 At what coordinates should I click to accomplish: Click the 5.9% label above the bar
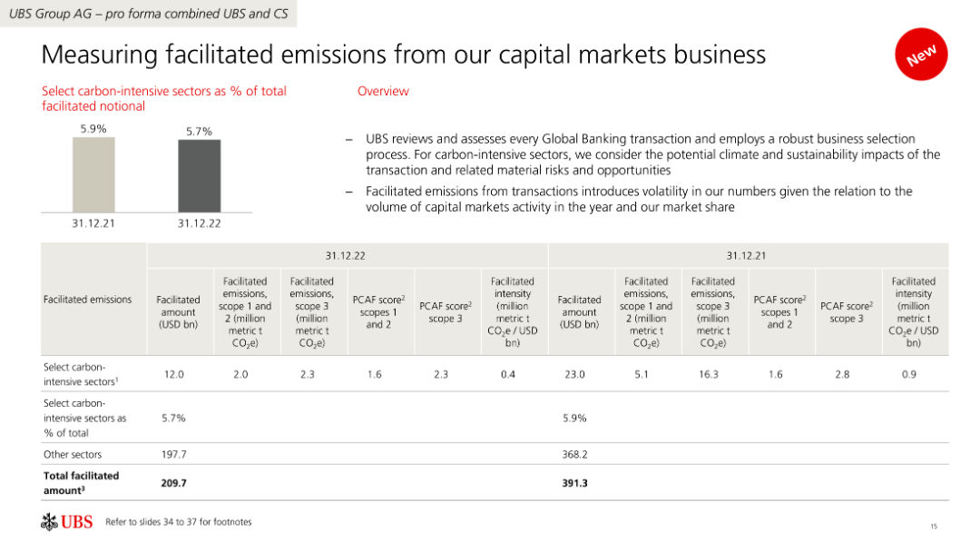click(x=93, y=129)
